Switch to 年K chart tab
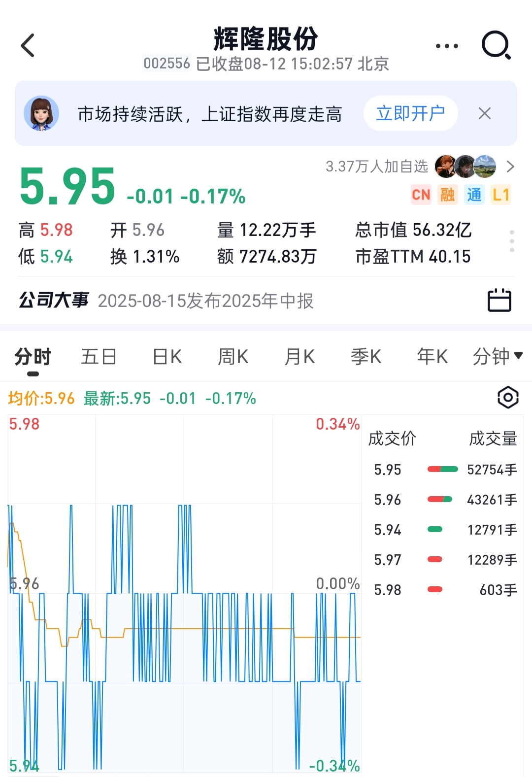The width and height of the screenshot is (532, 777). point(432,356)
